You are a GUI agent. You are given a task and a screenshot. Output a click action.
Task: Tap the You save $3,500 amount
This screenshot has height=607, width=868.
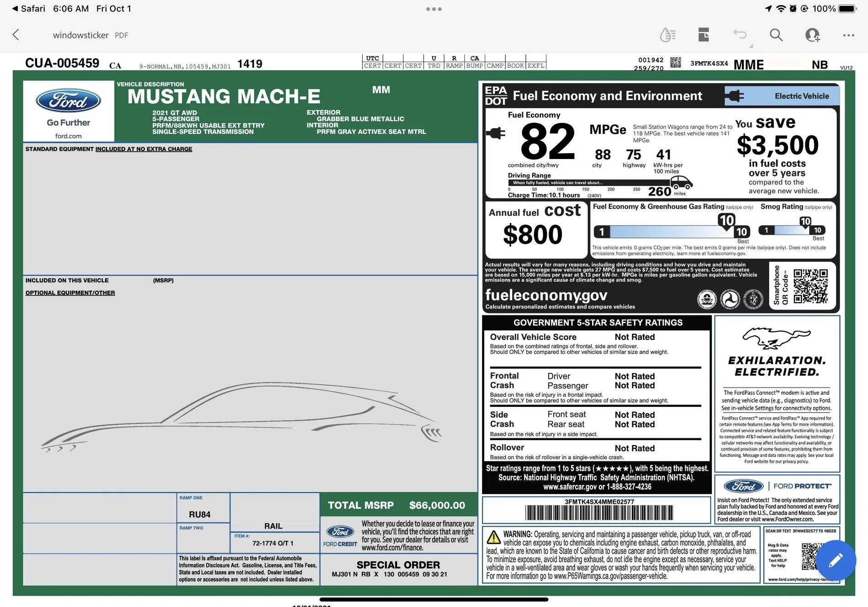(x=778, y=145)
